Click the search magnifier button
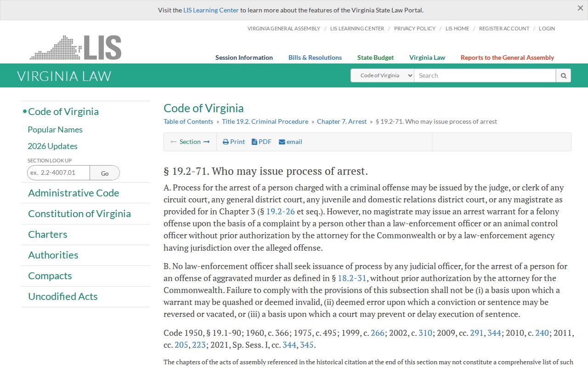The image size is (588, 368). [x=563, y=75]
